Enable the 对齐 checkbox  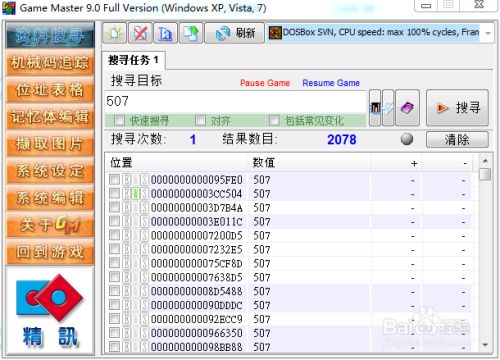point(200,120)
